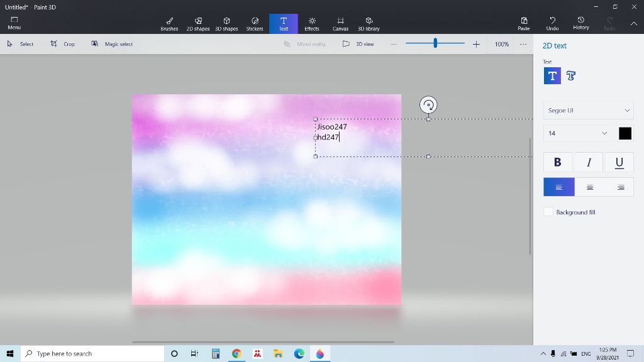
Task: Open the Windows Start menu
Action: pyautogui.click(x=10, y=353)
